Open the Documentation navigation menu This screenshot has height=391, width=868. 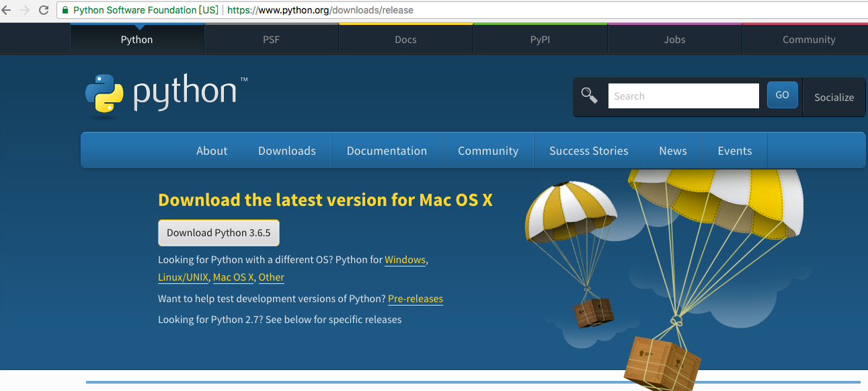387,151
